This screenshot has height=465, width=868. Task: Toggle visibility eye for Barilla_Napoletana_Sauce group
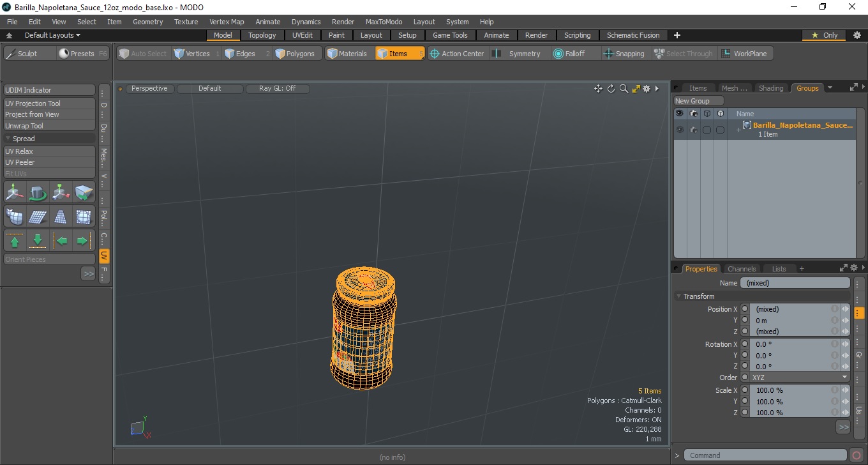[x=680, y=130]
